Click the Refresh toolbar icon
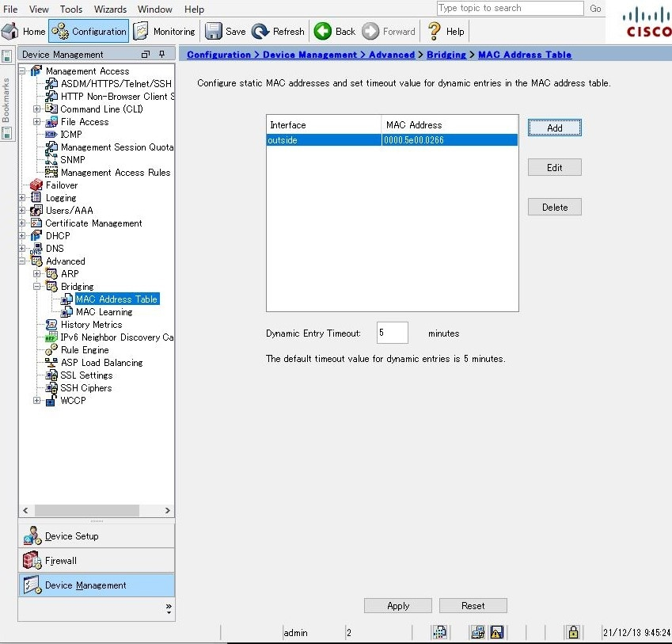 tap(260, 32)
